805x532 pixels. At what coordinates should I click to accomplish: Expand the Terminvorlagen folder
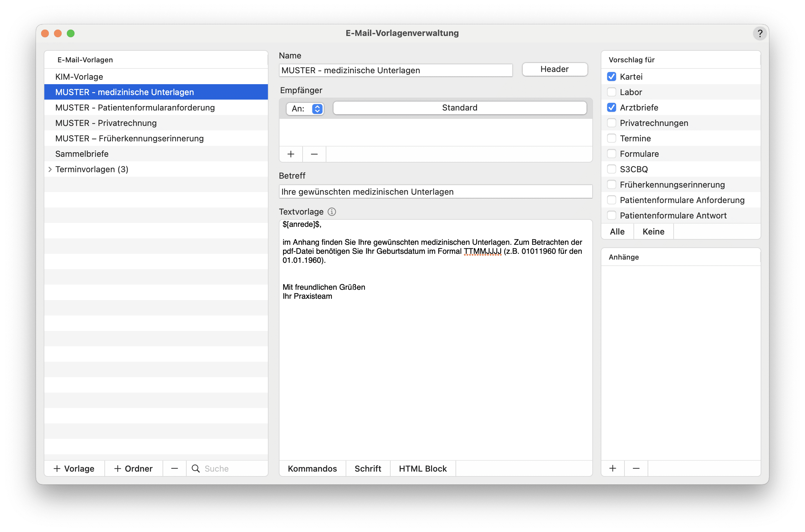[50, 169]
